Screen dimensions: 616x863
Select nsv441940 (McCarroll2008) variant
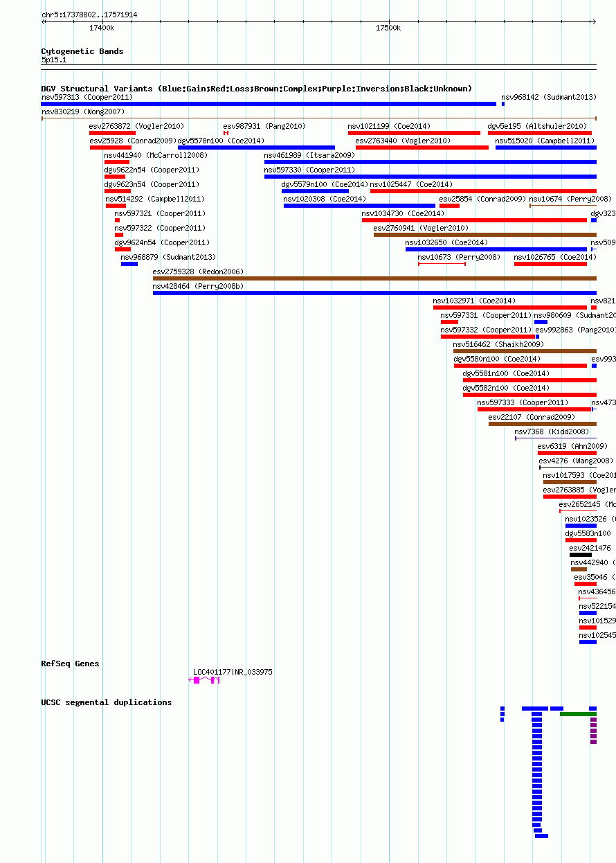pos(117,162)
